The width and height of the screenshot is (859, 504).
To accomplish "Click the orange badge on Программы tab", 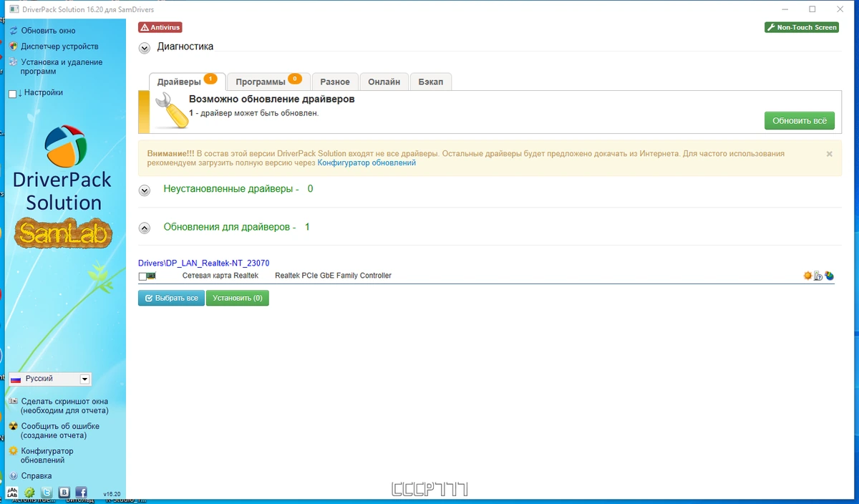I will click(x=295, y=79).
